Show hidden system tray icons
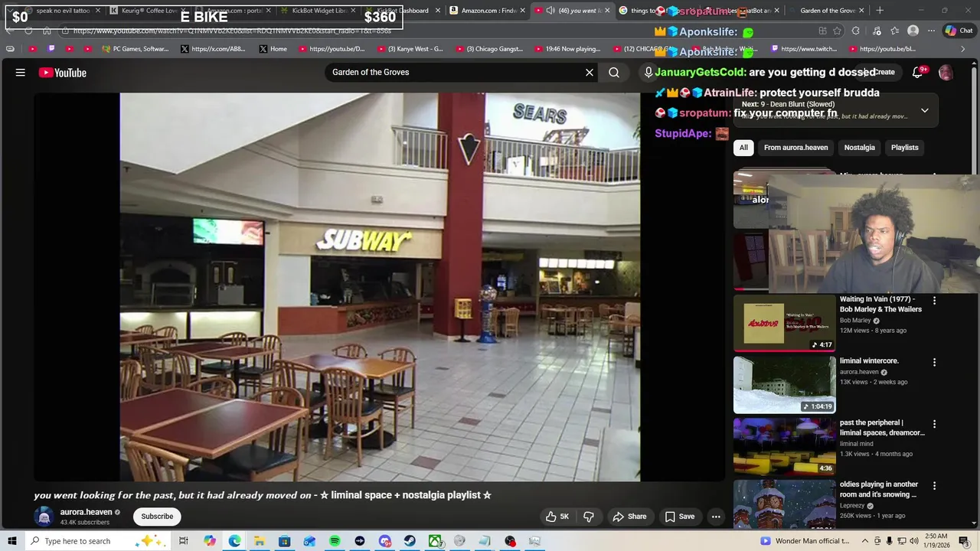980x551 pixels. click(864, 541)
